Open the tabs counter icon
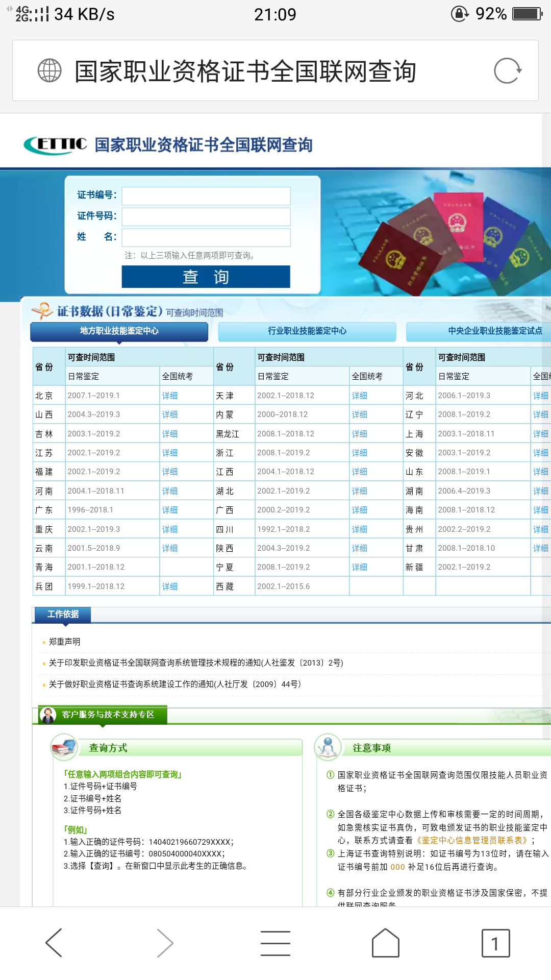 (495, 943)
